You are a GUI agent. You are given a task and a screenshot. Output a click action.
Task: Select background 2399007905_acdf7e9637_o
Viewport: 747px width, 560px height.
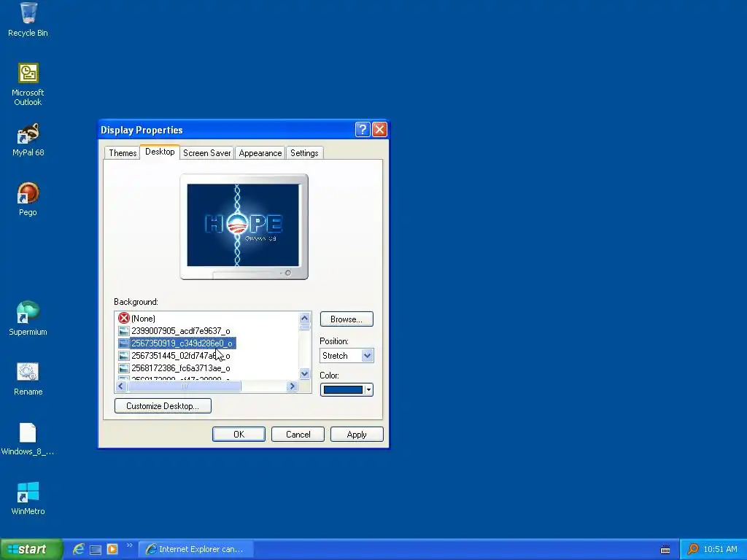coord(181,331)
